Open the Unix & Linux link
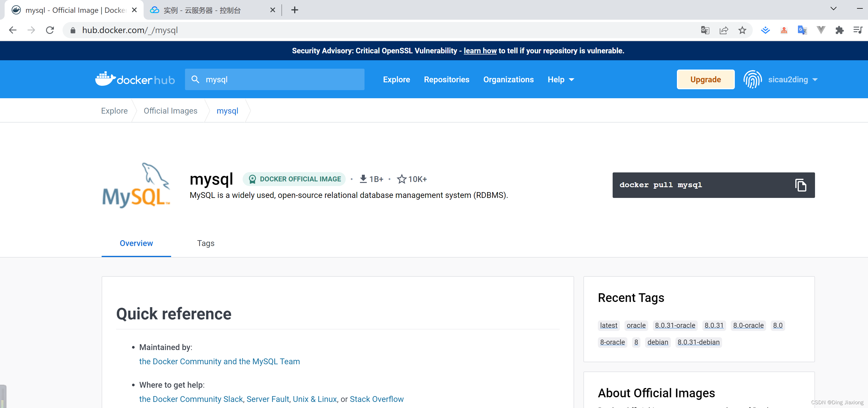 pos(315,399)
